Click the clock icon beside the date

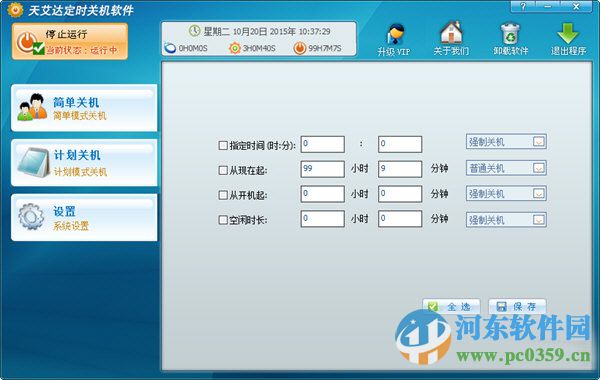click(x=195, y=31)
